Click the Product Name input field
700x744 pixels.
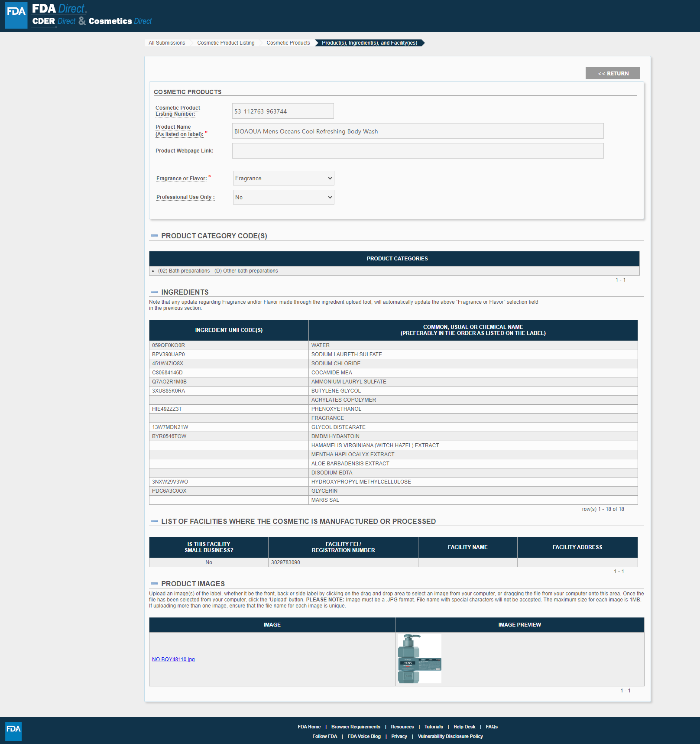click(x=418, y=131)
